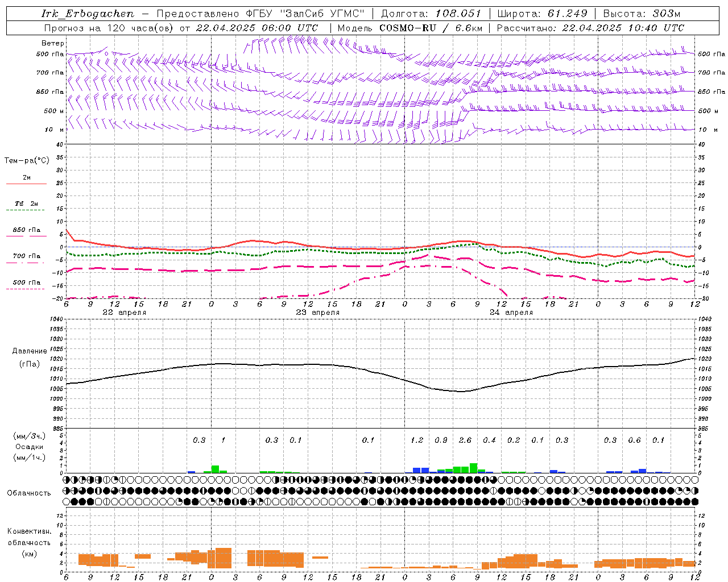Click the Td 2м dew point legend entry
Viewport: 728px width, 582px height.
[x=26, y=203]
